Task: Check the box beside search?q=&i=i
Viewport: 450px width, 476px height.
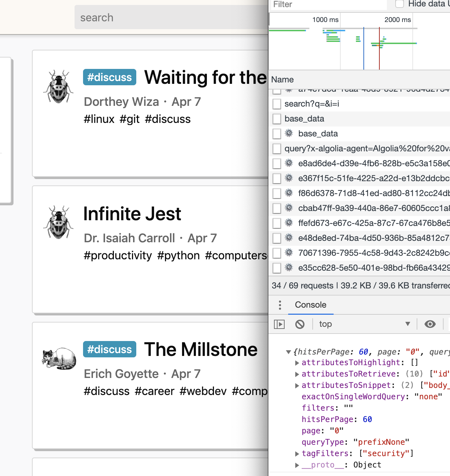Action: (x=276, y=104)
